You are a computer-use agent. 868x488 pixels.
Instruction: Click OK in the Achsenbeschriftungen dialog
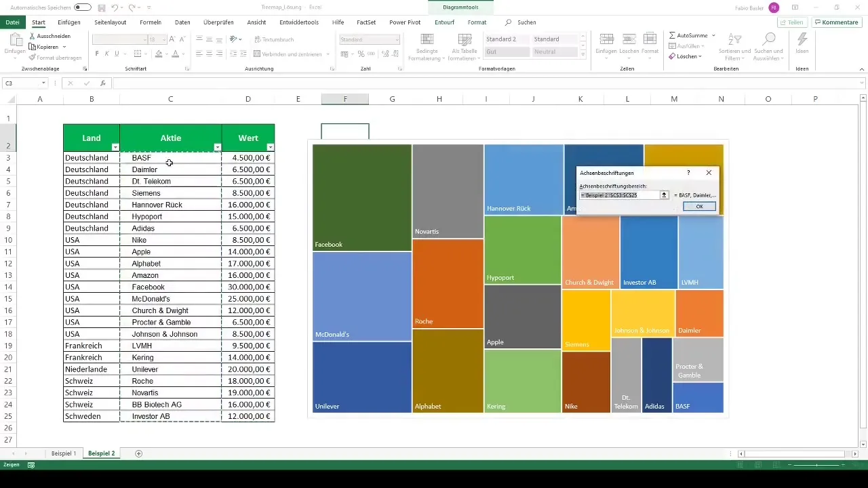699,206
